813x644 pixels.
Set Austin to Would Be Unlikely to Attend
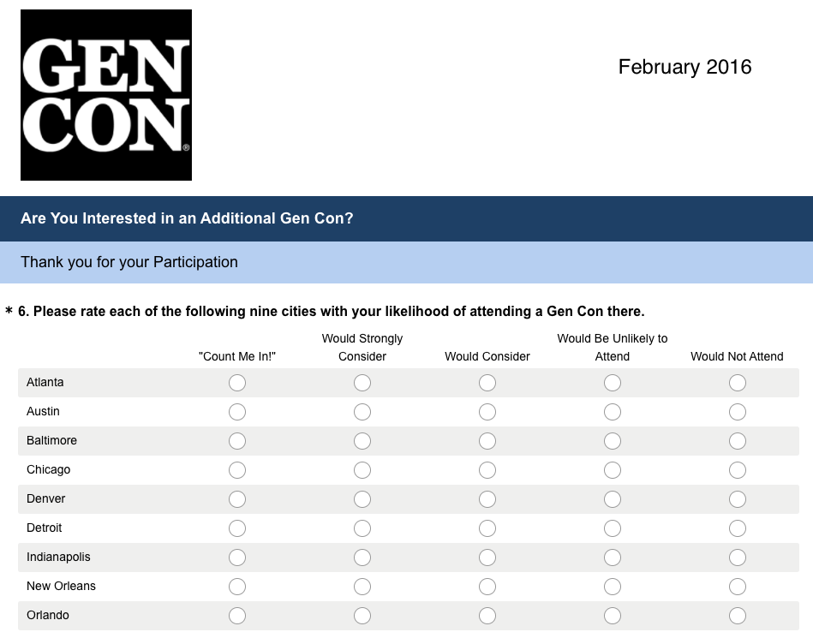(612, 412)
